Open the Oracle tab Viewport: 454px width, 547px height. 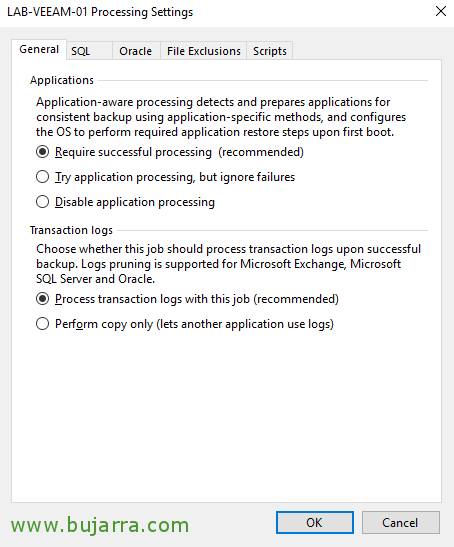click(136, 51)
